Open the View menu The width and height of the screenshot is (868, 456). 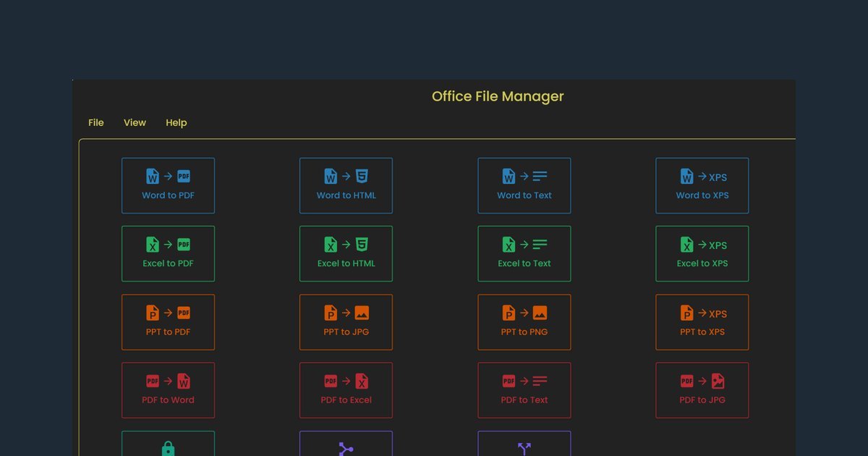coord(135,123)
